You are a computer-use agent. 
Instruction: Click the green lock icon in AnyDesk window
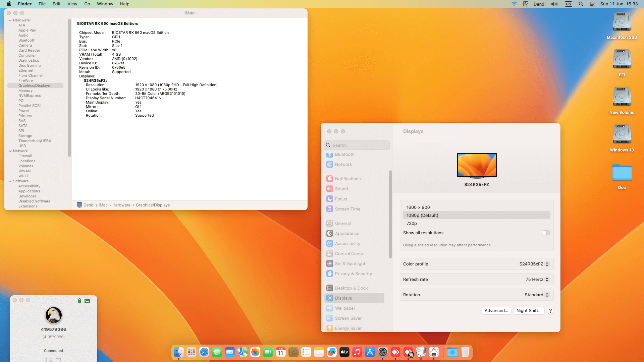pos(79,301)
